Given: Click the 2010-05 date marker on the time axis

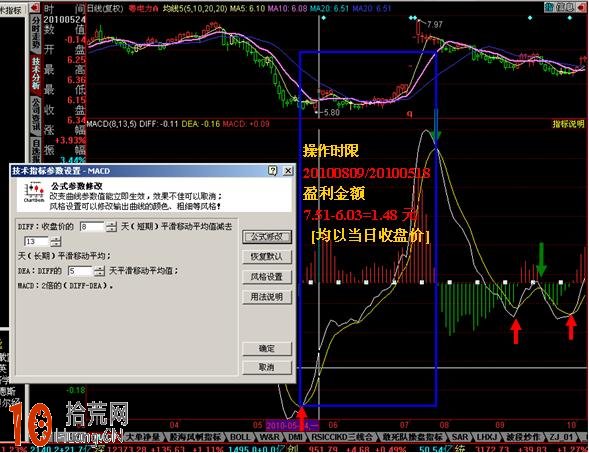Looking at the screenshot, I should click(x=292, y=425).
